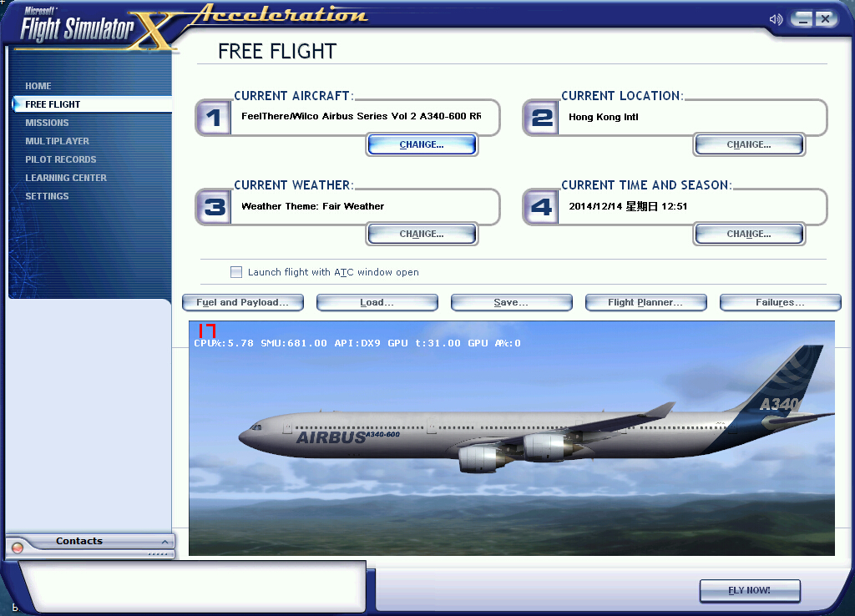855x616 pixels.
Task: Click the step 3 weather number icon
Action: [x=214, y=207]
